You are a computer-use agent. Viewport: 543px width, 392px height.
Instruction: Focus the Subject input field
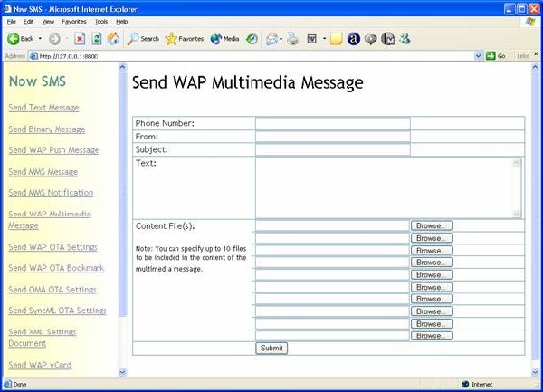[333, 149]
